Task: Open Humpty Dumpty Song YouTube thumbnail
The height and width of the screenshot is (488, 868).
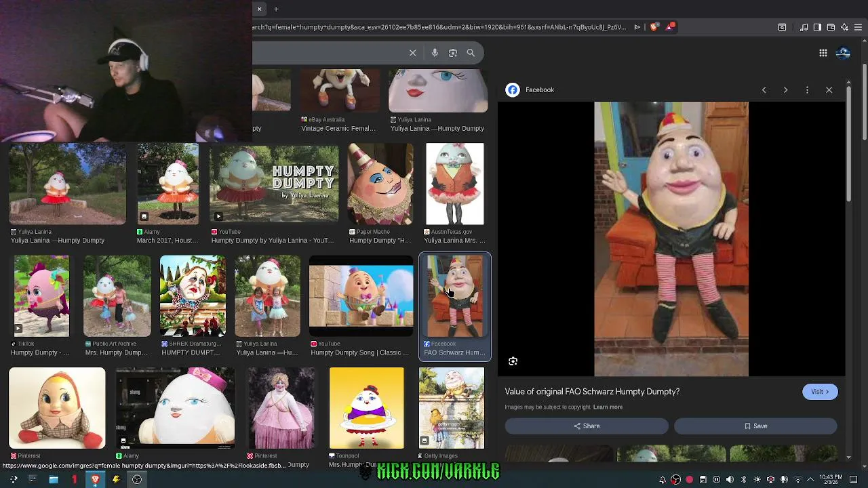Action: click(x=361, y=296)
